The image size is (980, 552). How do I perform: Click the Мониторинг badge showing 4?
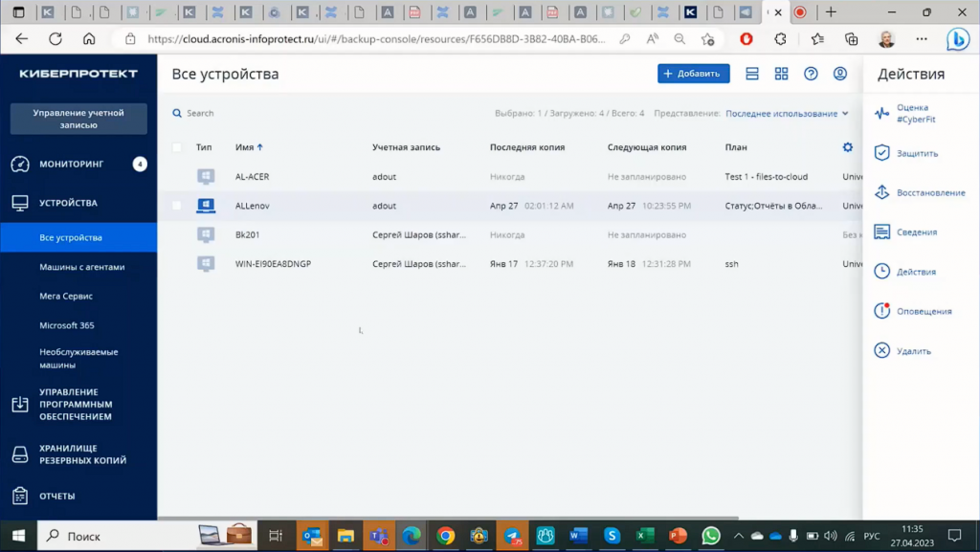(x=140, y=165)
